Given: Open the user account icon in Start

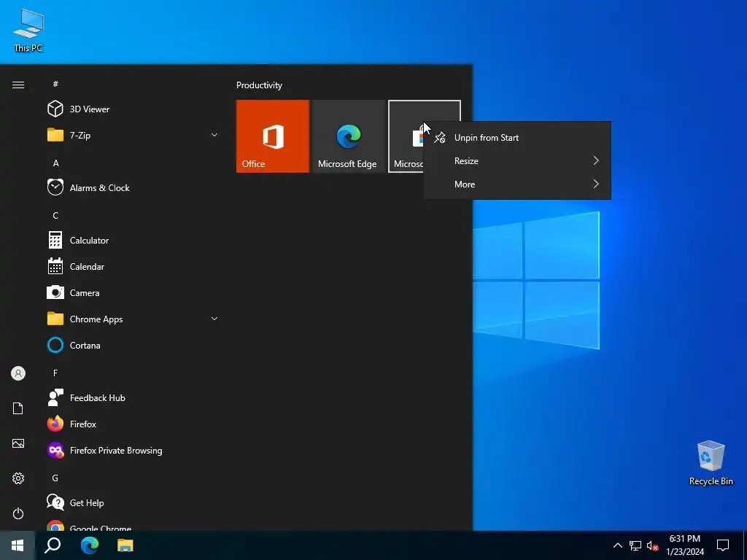Looking at the screenshot, I should point(18,373).
